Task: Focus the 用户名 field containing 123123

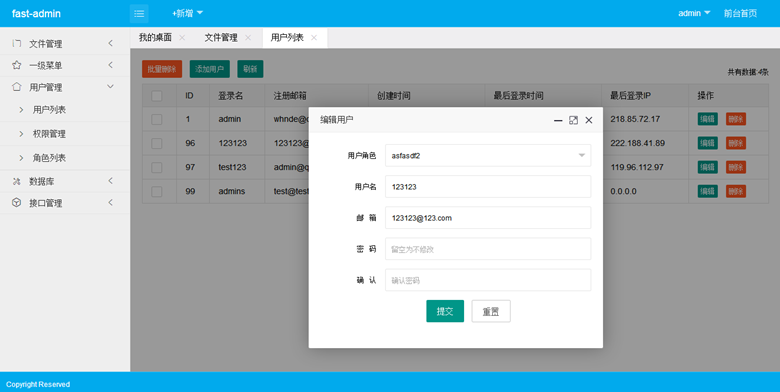Action: point(488,187)
